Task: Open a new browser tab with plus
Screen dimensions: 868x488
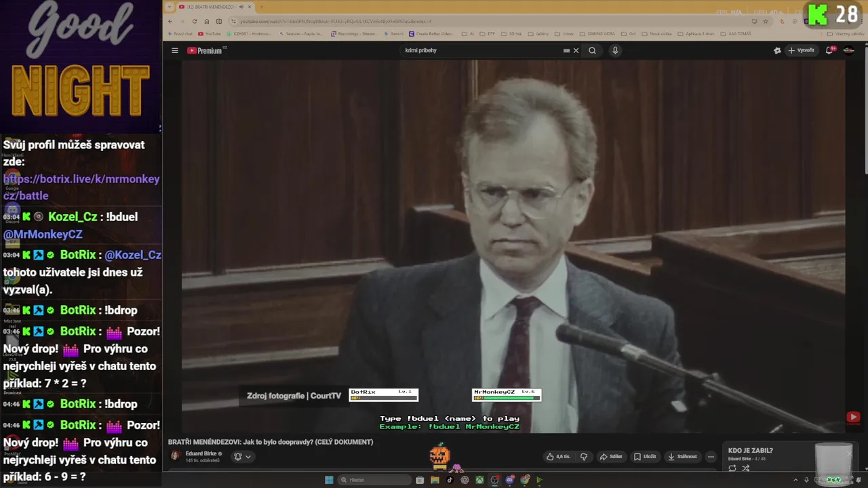Action: 261,7
